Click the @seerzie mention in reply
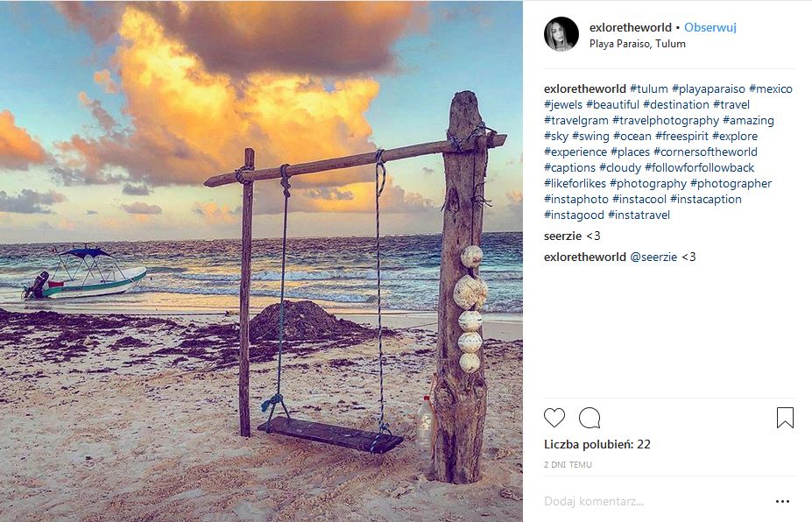The width and height of the screenshot is (812, 522). [653, 257]
